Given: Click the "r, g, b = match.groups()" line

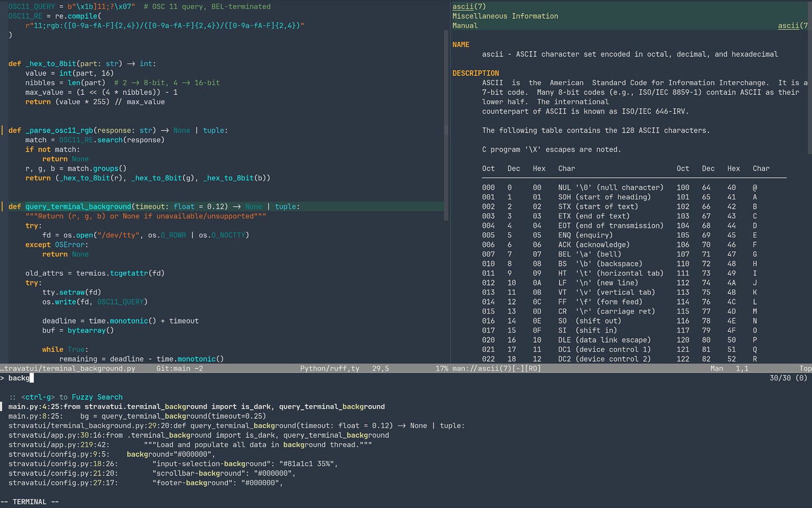Looking at the screenshot, I should coord(76,169).
